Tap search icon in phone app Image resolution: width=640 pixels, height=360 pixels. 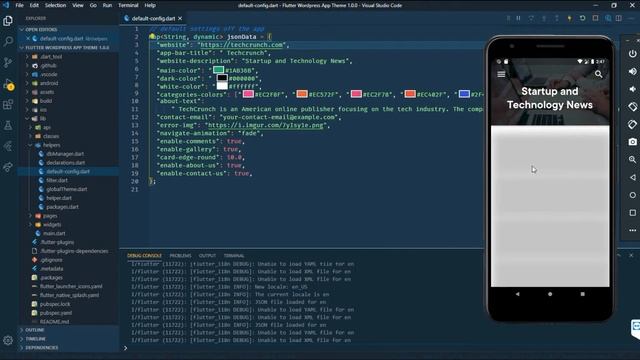598,74
